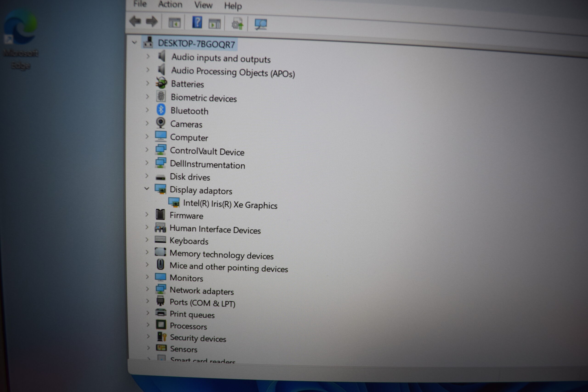The image size is (588, 392).
Task: Click the blue Help question-mark icon
Action: pyautogui.click(x=197, y=22)
